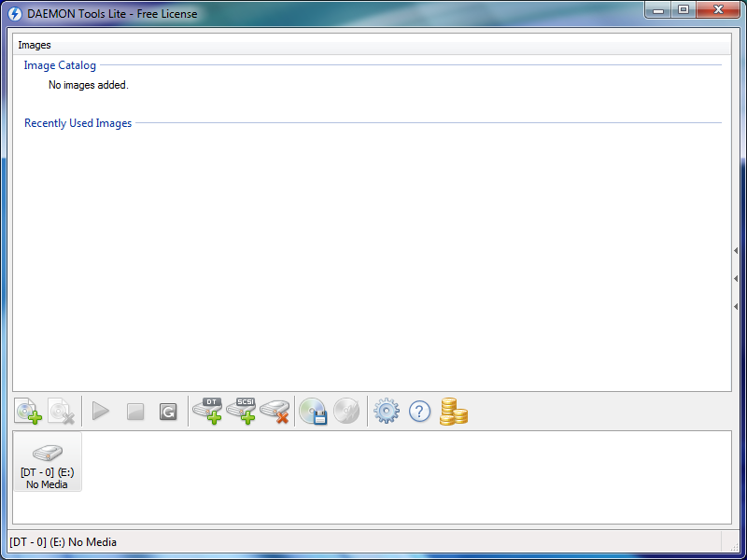Click the top collapse arrow on right edge

[736, 250]
